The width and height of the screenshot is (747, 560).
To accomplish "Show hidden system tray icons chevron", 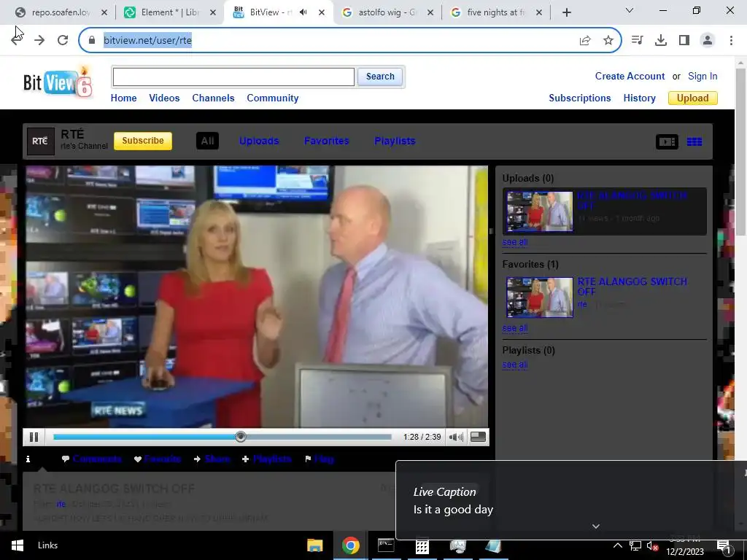I will click(617, 545).
